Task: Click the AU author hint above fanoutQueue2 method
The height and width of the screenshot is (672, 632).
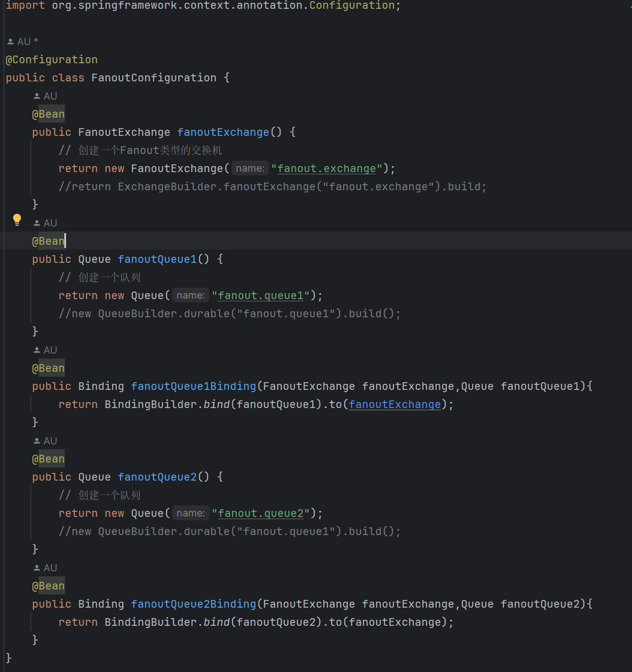Action: coord(45,441)
